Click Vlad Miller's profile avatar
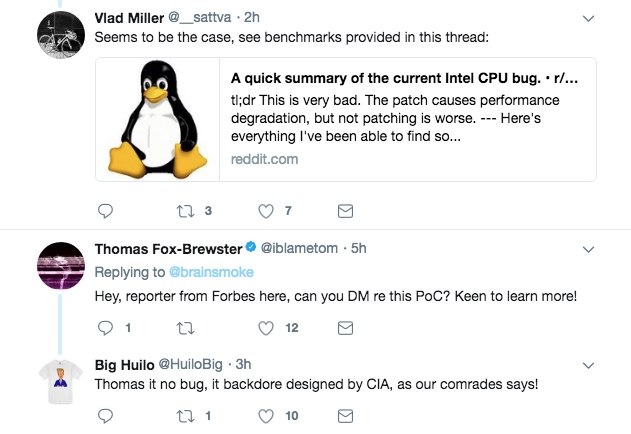 click(x=59, y=37)
